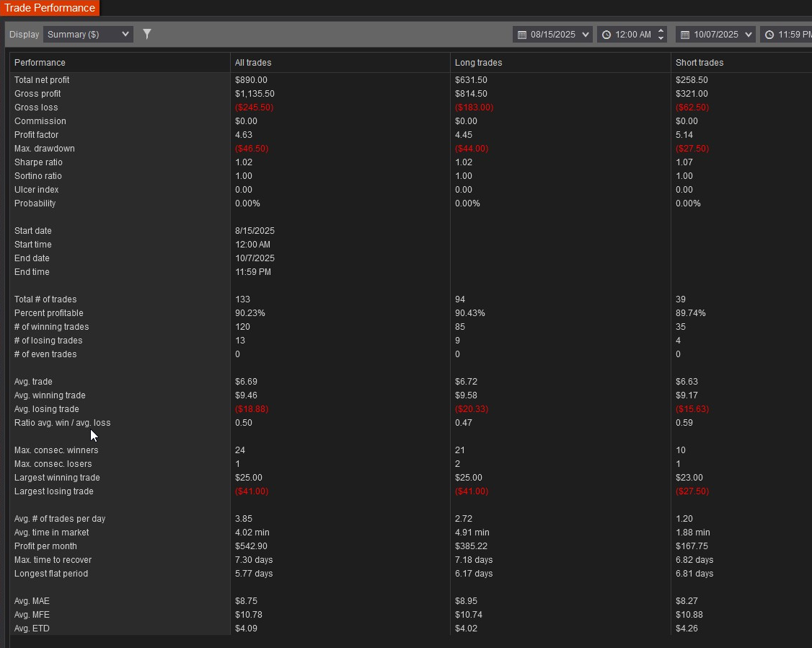Image resolution: width=812 pixels, height=648 pixels.
Task: Click the clock icon beside 12:00 AM
Action: pos(606,35)
